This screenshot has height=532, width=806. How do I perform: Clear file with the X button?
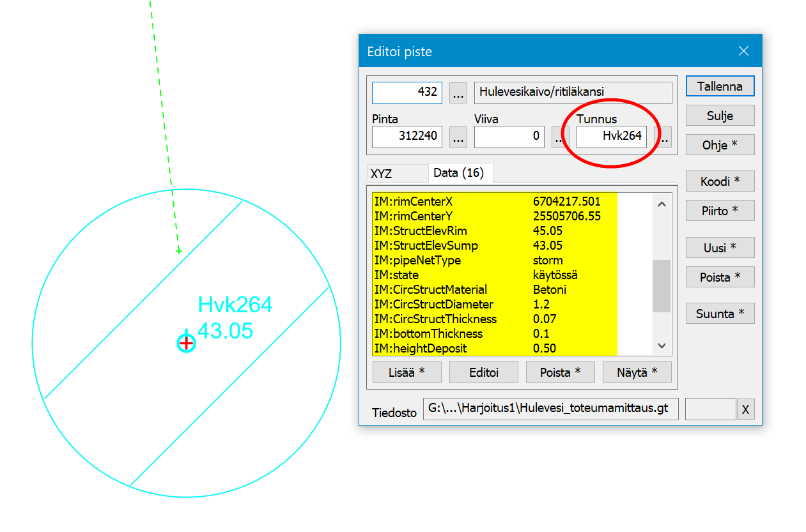pyautogui.click(x=745, y=410)
